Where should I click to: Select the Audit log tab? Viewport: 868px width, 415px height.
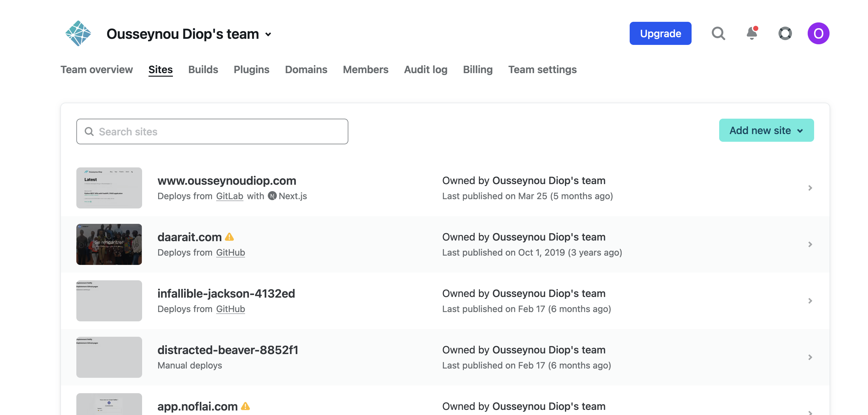pos(426,69)
